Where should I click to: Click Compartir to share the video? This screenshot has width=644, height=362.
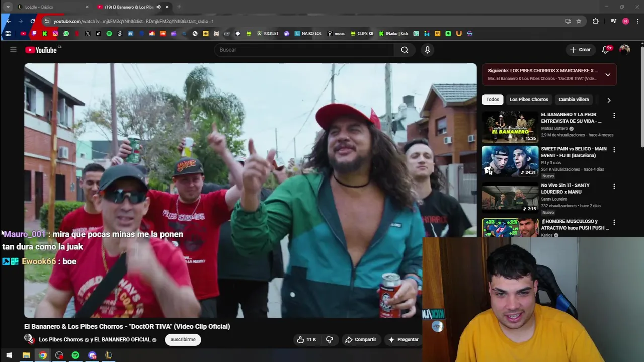361,339
